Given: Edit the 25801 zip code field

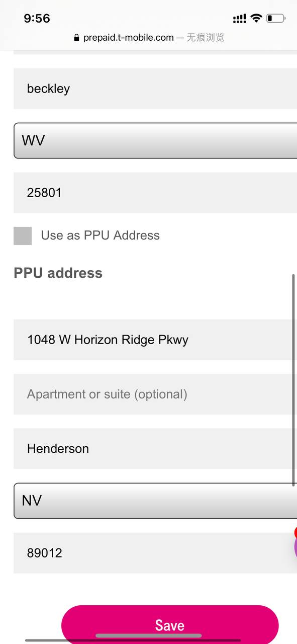Looking at the screenshot, I should pyautogui.click(x=155, y=193).
